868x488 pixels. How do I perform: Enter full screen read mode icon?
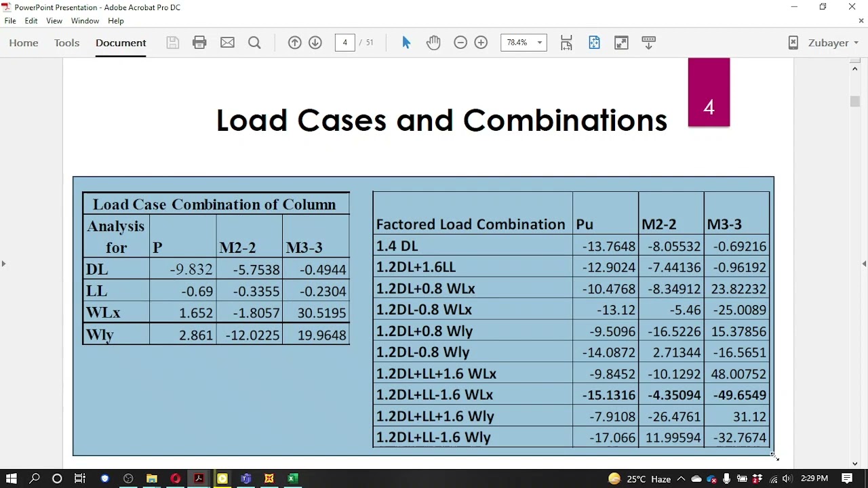[621, 43]
